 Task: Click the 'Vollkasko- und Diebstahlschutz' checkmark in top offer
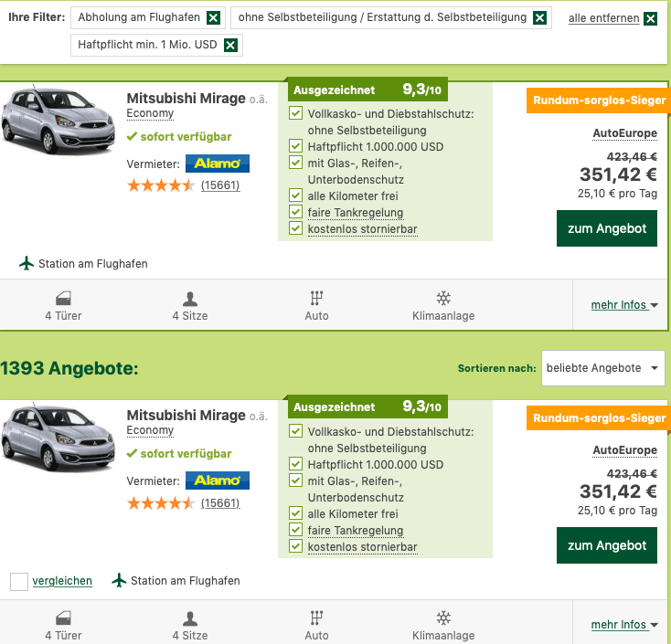[295, 113]
